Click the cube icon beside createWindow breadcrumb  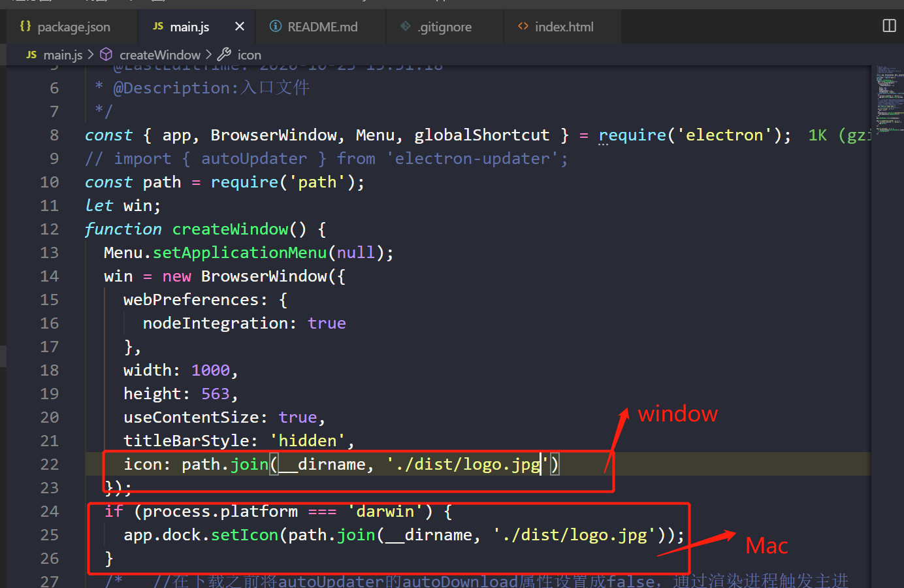(x=106, y=54)
